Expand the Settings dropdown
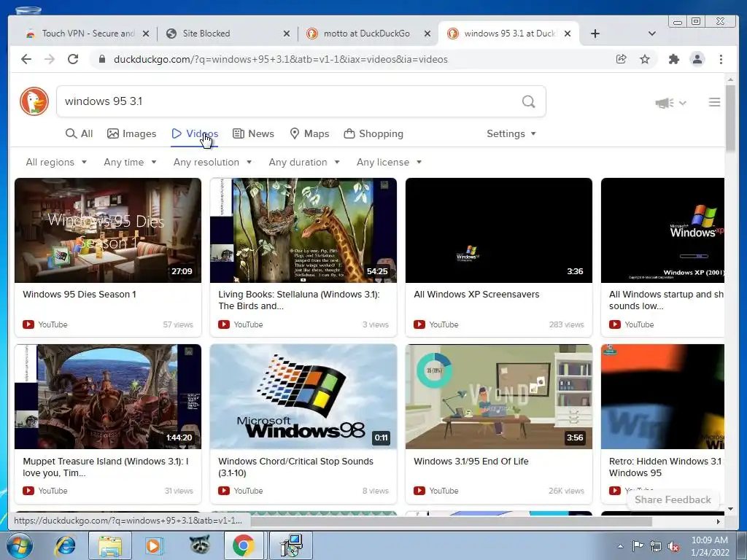This screenshot has height=560, width=747. coord(511,134)
